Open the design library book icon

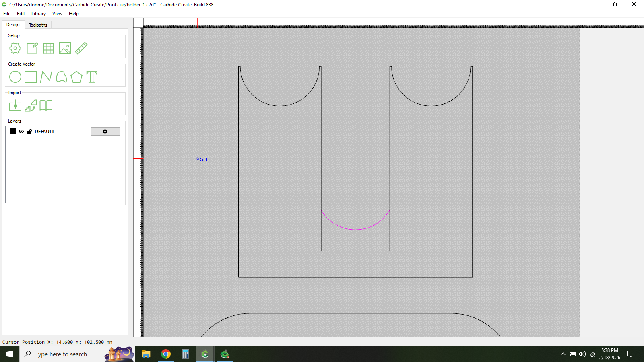[46, 105]
